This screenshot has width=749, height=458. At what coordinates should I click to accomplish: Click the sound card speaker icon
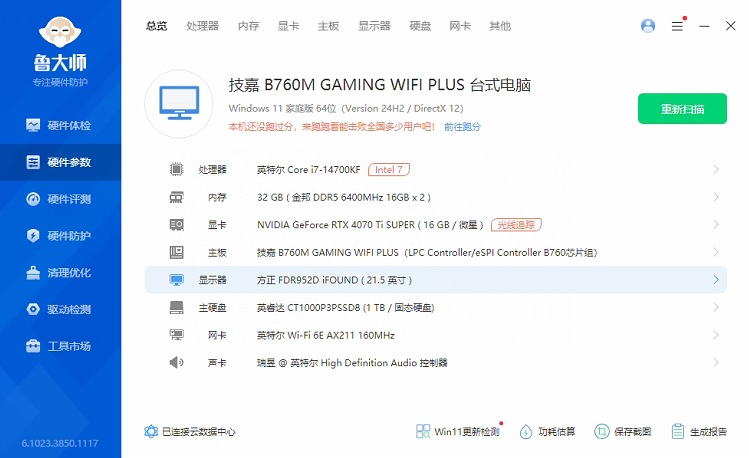tap(176, 362)
